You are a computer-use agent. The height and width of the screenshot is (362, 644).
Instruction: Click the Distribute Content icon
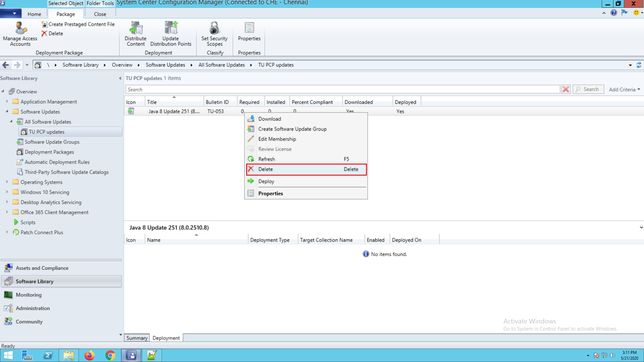[135, 33]
